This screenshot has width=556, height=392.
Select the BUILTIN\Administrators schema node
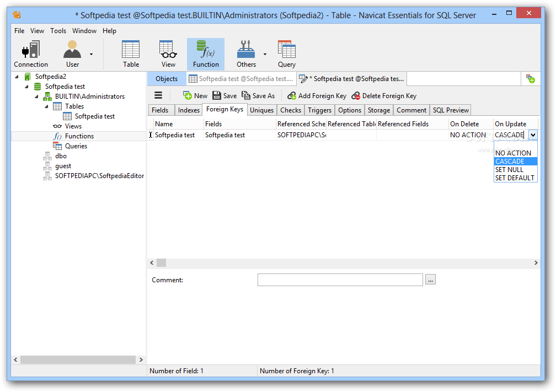point(90,96)
